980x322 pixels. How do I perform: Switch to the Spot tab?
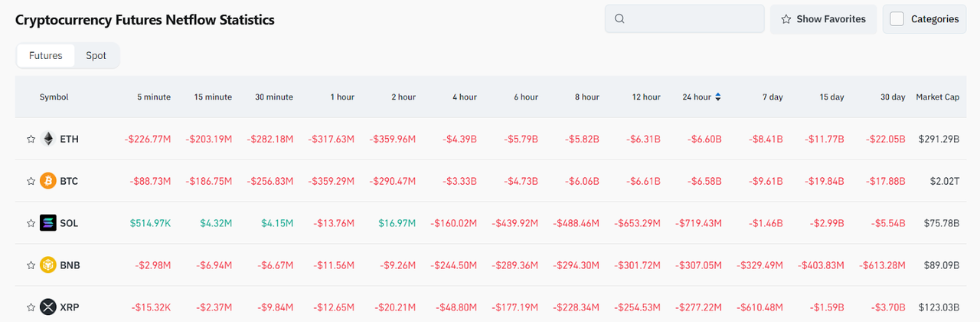(96, 56)
